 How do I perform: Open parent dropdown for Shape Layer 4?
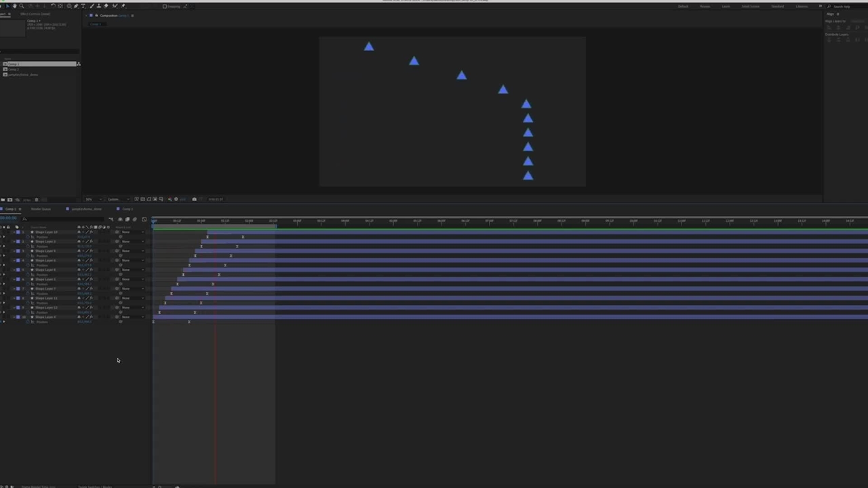tap(133, 317)
